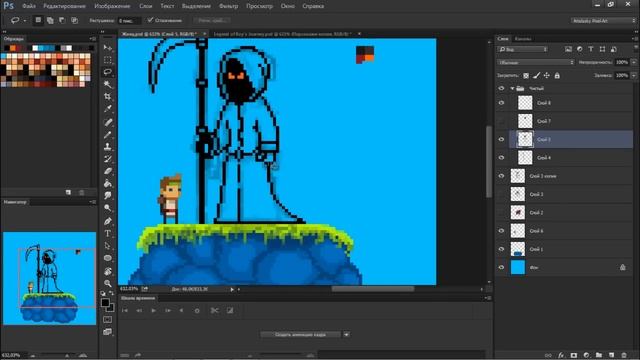640x360 pixels.
Task: Select the Ellipse shape tool
Action: [x=107, y=258]
